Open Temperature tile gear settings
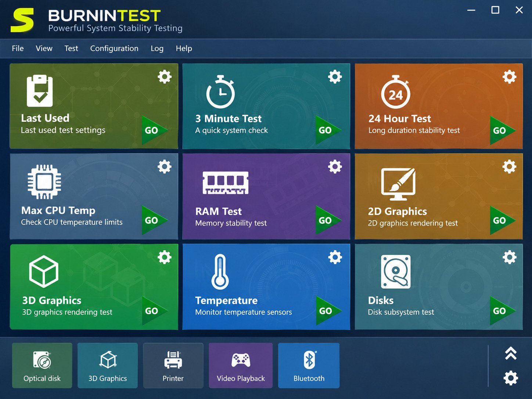Screen dimensions: 532x399 click(335, 257)
